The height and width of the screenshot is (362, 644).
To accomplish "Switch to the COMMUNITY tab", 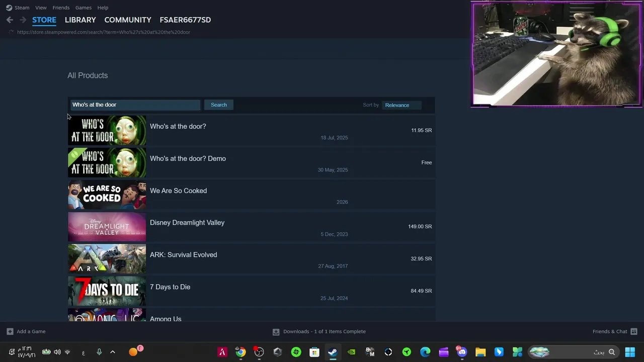I will pos(128,20).
